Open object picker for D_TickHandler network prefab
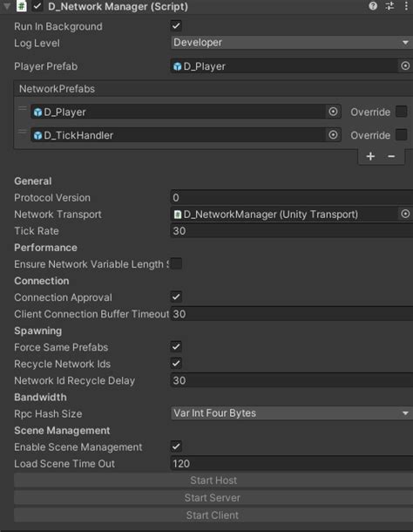Viewport: 413px width, 532px height. point(333,135)
